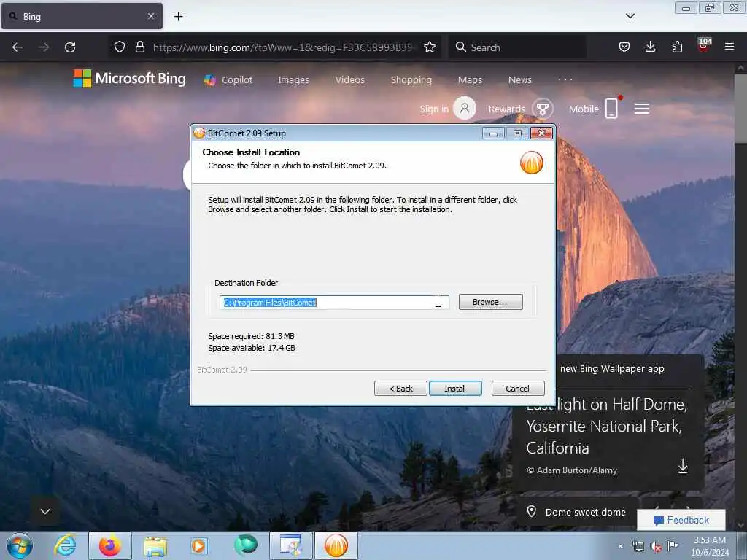
Task: Open the Shopping tab on Bing
Action: [x=411, y=80]
